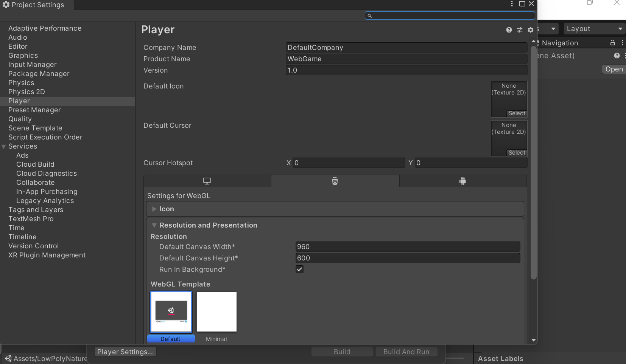Open Tags and Layers settings
626x364 pixels.
tap(36, 210)
